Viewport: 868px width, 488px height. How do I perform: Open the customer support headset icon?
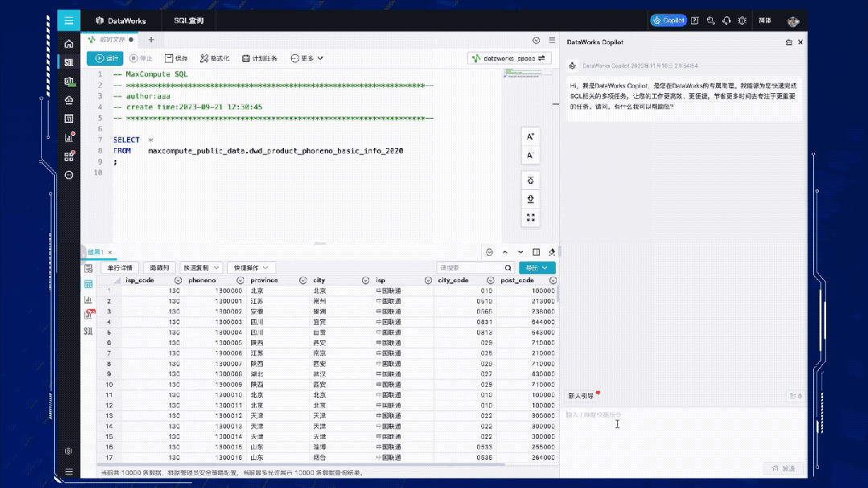coord(726,20)
